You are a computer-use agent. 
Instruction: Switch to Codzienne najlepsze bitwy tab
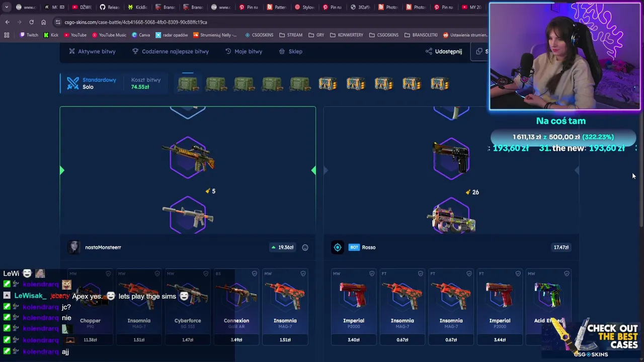(170, 51)
